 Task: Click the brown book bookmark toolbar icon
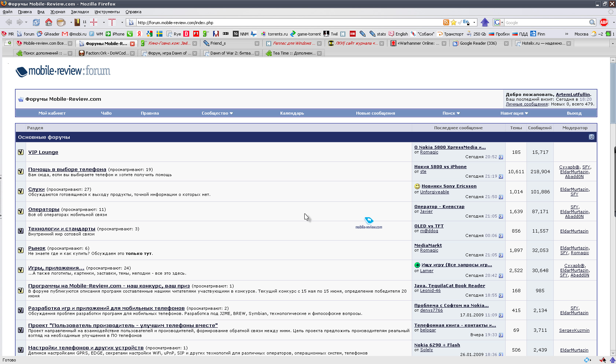(x=77, y=22)
